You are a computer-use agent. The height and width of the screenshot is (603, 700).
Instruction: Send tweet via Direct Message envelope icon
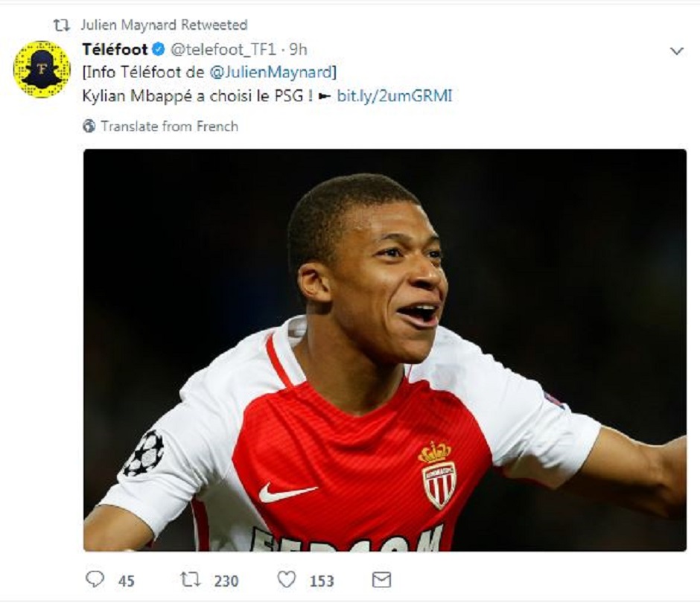(x=381, y=579)
